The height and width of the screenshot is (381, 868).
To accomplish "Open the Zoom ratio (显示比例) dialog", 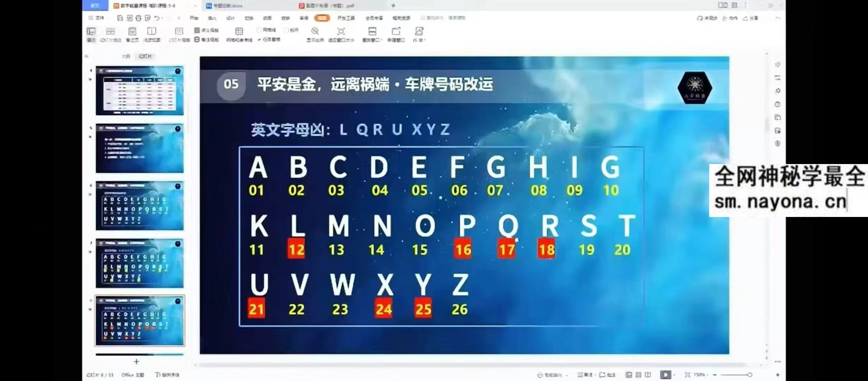I will (315, 34).
